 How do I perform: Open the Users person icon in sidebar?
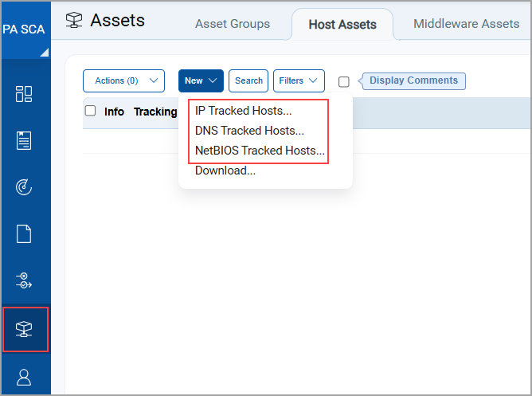24,378
